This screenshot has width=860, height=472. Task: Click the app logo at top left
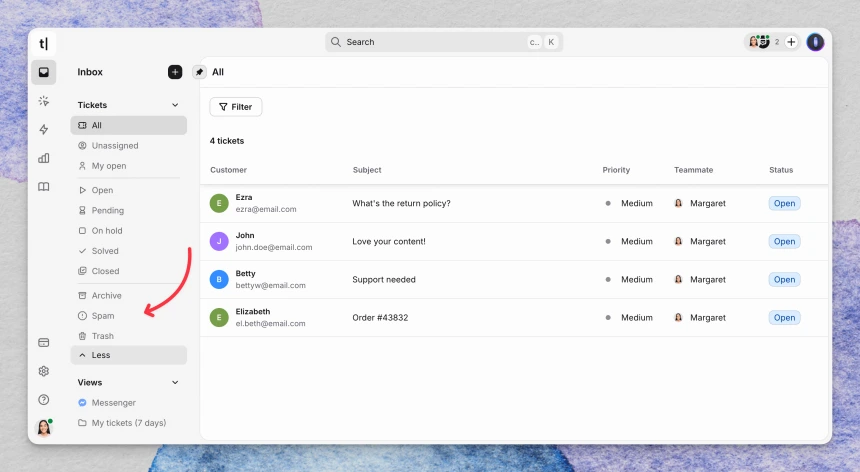coord(43,43)
